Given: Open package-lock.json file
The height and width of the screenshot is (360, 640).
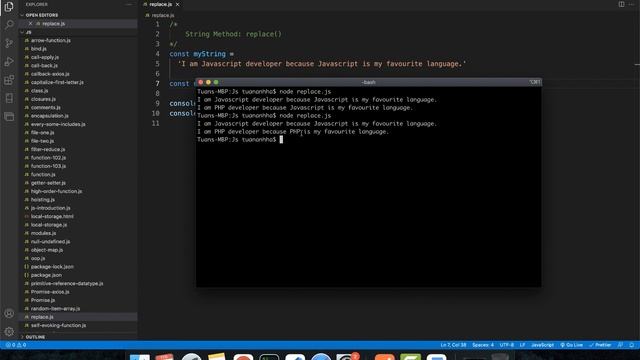Looking at the screenshot, I should pos(52,267).
